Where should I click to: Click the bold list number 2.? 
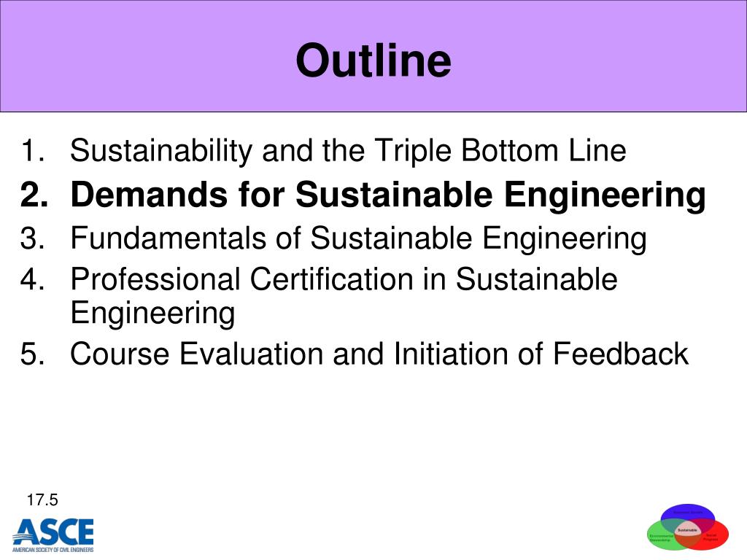click(34, 195)
